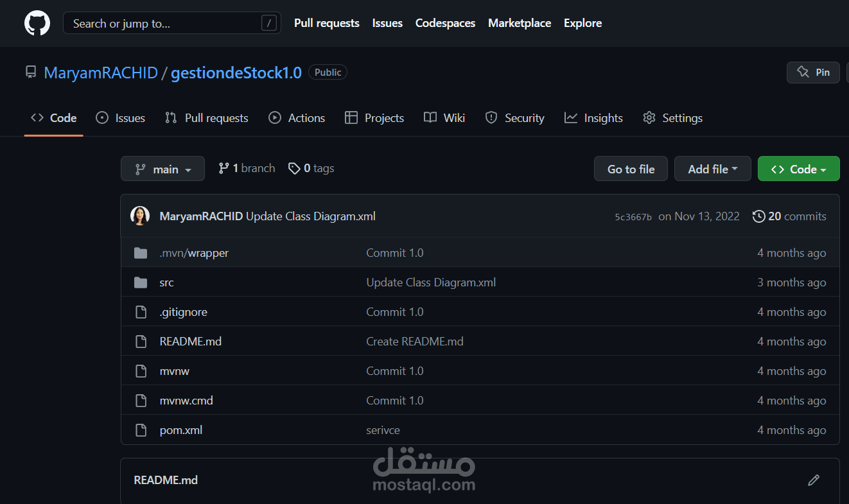
Task: Open Codespaces in top navigation
Action: click(x=446, y=23)
